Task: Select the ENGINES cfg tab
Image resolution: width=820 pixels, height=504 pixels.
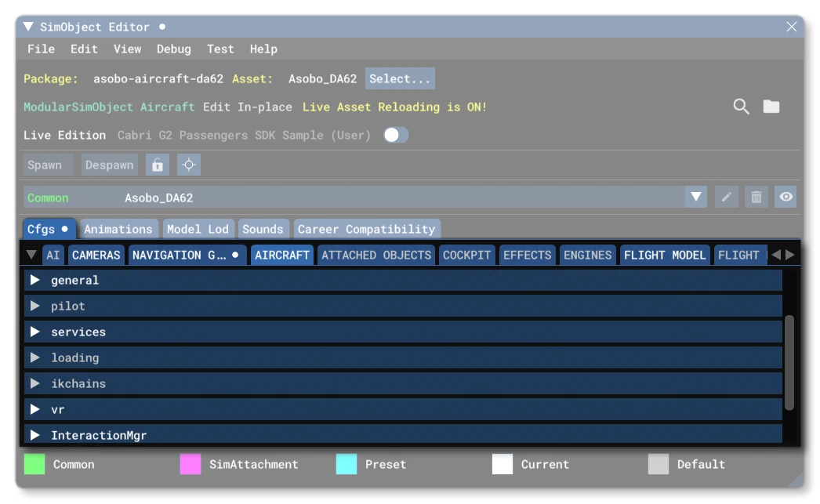Action: [x=587, y=256]
